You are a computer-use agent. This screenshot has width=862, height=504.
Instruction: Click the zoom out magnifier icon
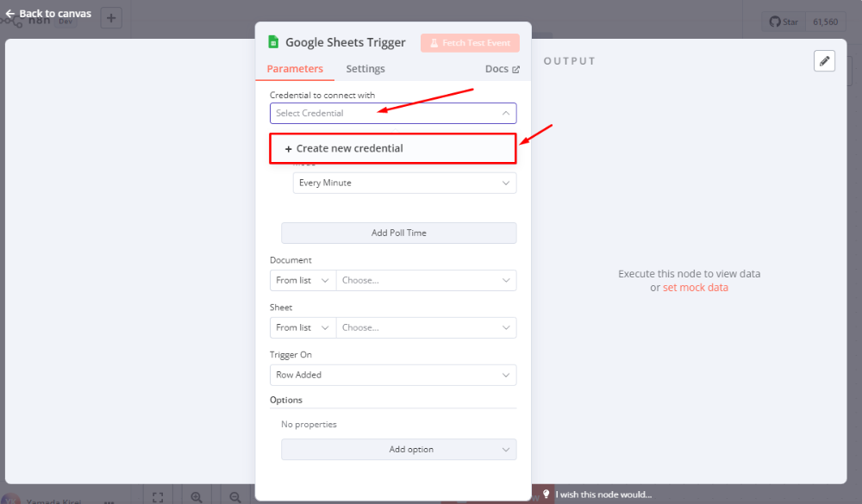[234, 496]
